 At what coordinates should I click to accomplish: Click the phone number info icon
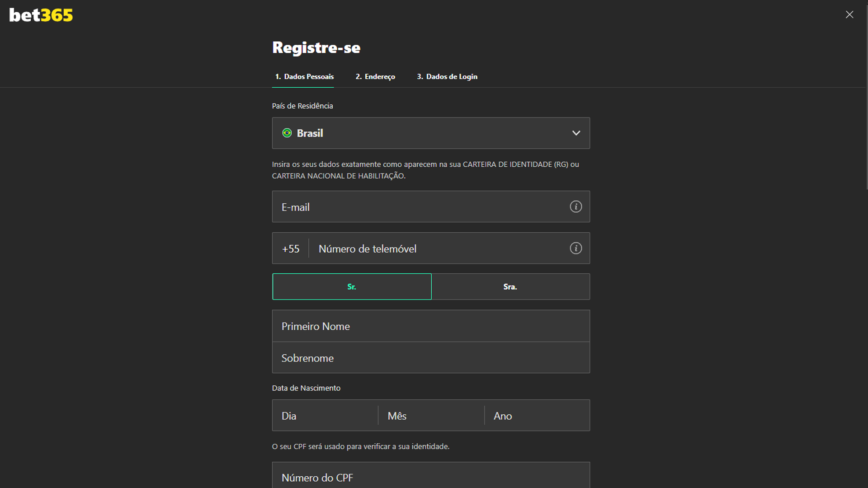[576, 248]
